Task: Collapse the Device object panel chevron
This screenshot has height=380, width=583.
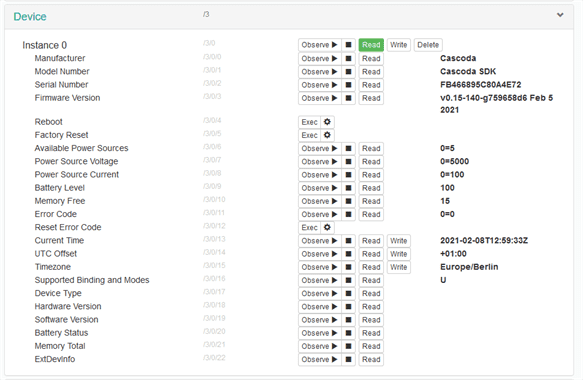Action: (560, 15)
